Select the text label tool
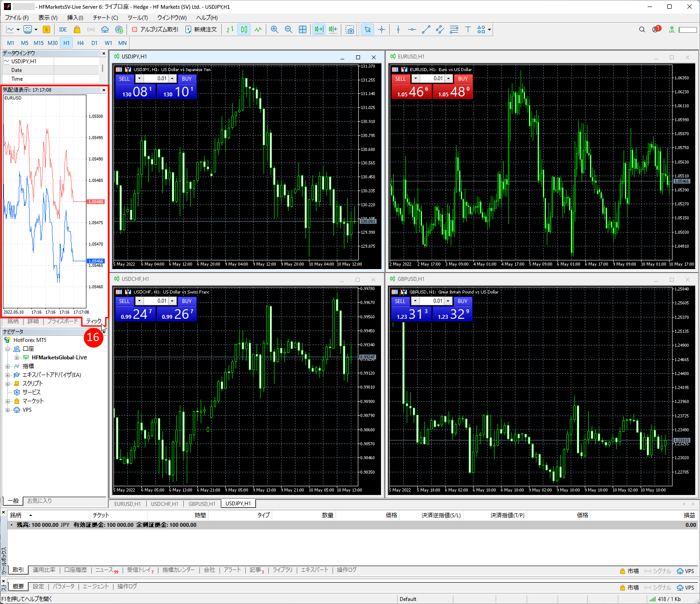This screenshot has height=604, width=700. coord(468,30)
